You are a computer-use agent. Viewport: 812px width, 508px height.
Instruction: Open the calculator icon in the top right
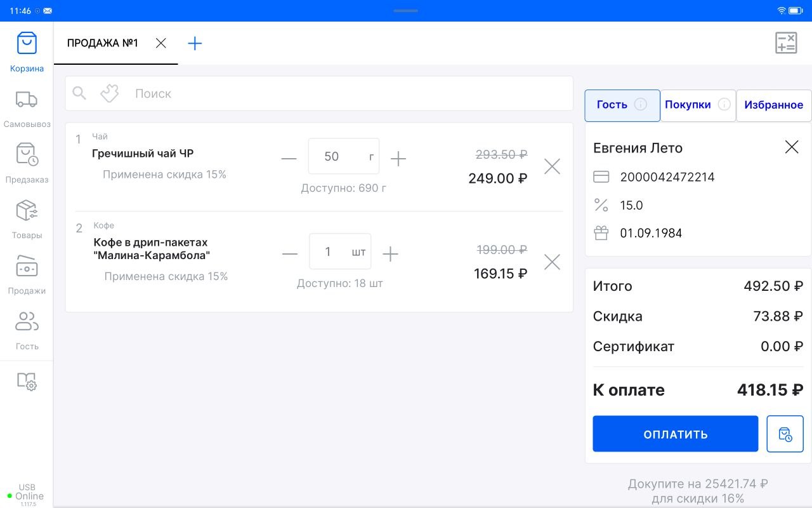point(786,43)
